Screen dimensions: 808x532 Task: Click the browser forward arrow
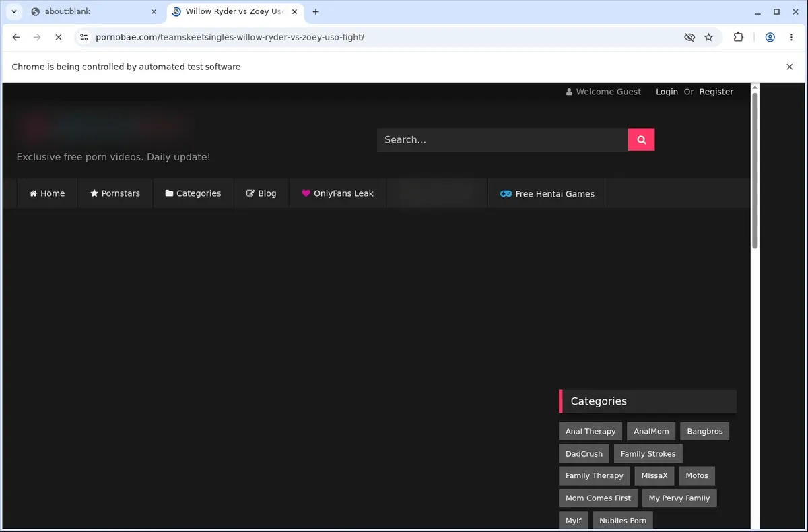coord(37,38)
